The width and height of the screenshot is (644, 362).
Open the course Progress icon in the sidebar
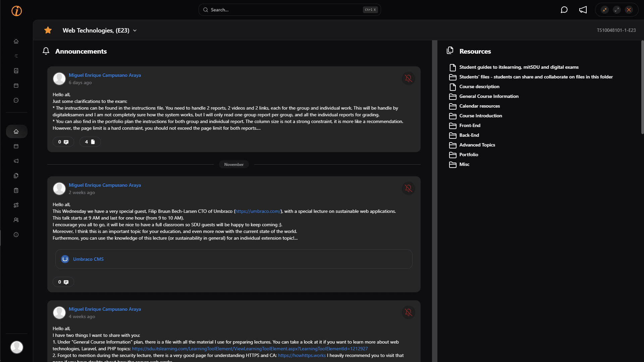[16, 205]
